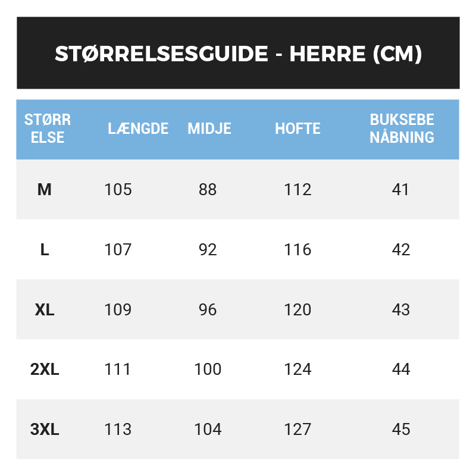Click the STØRRELSESGUIDE - HERRE (CM) title banner
Image resolution: width=476 pixels, height=476 pixels.
click(238, 54)
